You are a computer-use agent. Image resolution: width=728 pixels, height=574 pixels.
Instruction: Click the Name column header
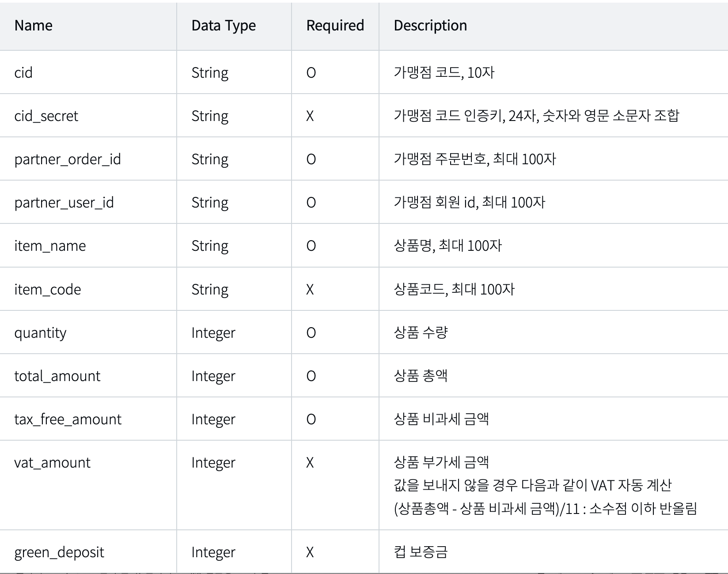34,26
